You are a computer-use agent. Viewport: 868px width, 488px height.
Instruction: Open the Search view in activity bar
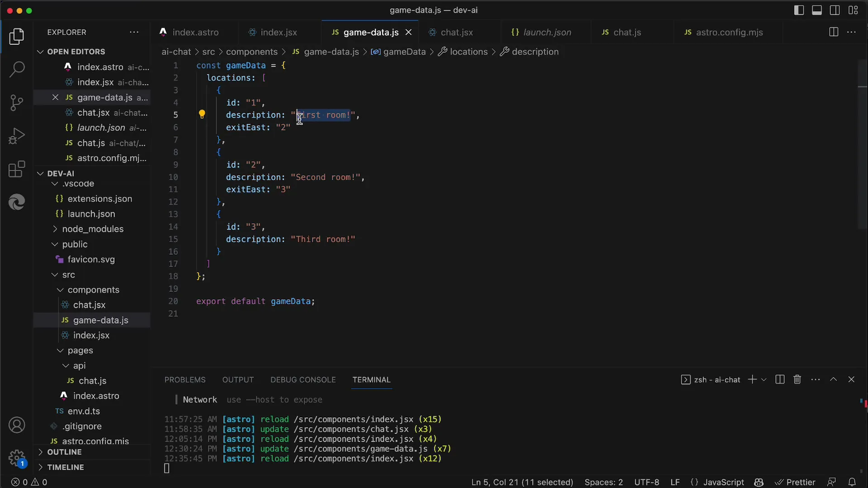click(17, 69)
